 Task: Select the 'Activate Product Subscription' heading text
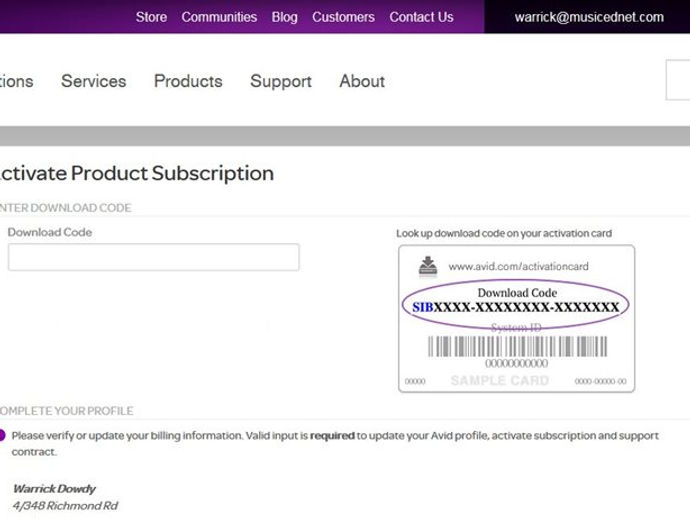pos(136,173)
